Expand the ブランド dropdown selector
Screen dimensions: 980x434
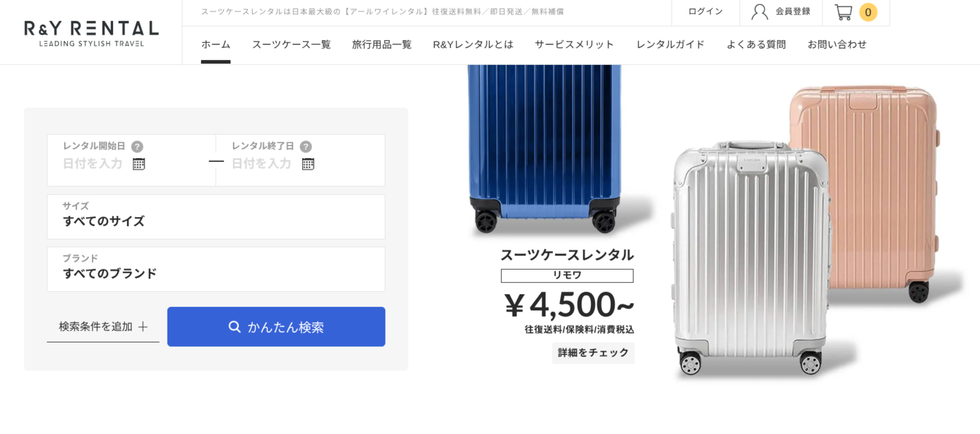(216, 269)
